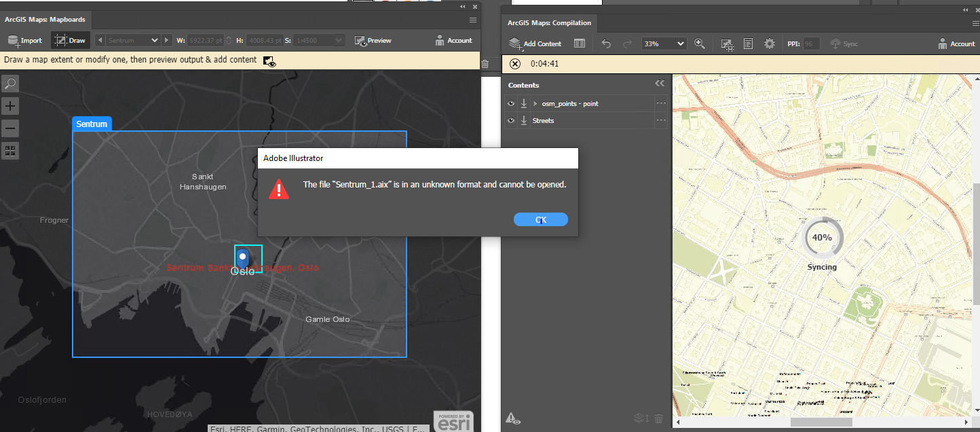Open the Sentrum mapboard dropdown

pos(132,40)
